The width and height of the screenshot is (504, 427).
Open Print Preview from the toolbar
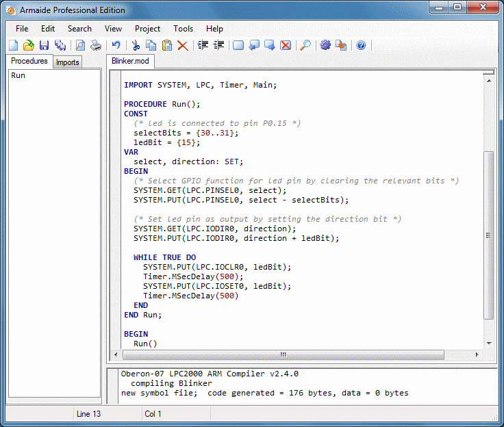coord(81,45)
